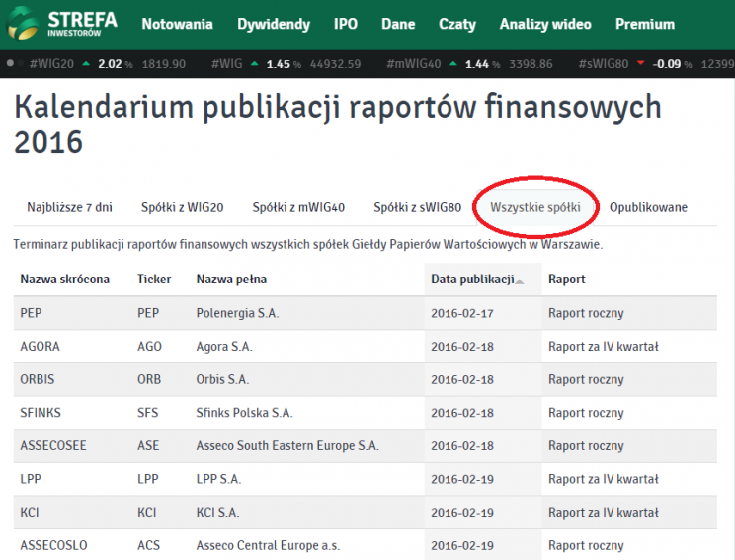The image size is (735, 560).
Task: Open the Dane menu
Action: pos(398,24)
